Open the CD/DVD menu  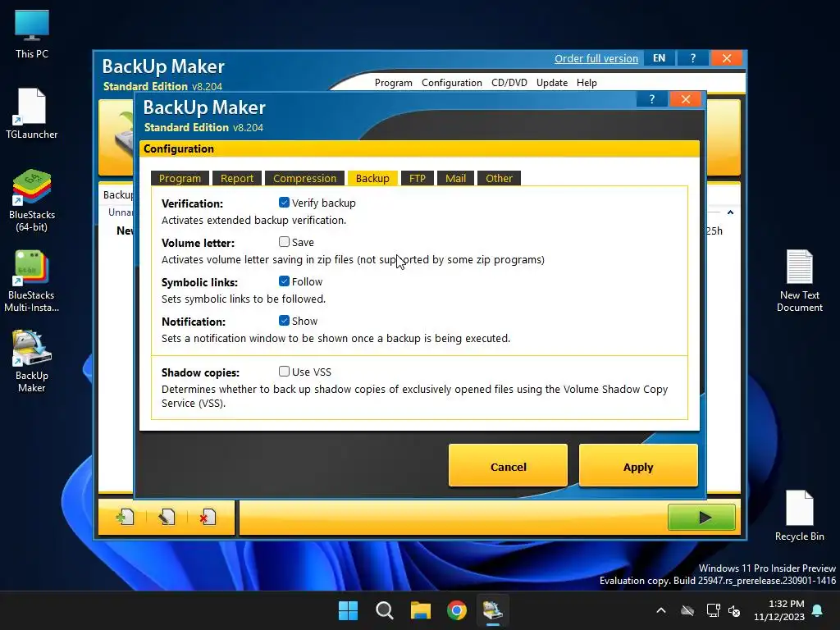(x=509, y=83)
